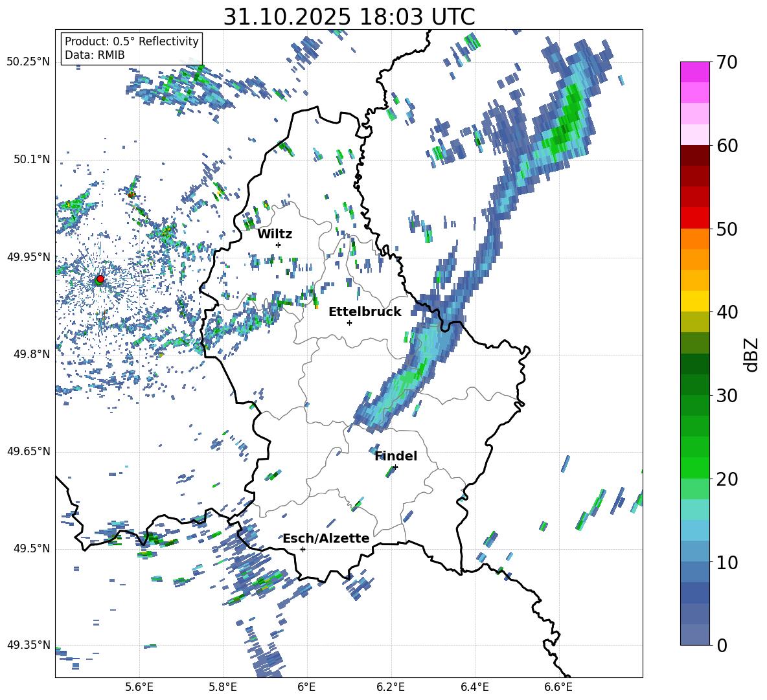767x700 pixels.
Task: Click the Data: RMIB text
Action: point(95,55)
